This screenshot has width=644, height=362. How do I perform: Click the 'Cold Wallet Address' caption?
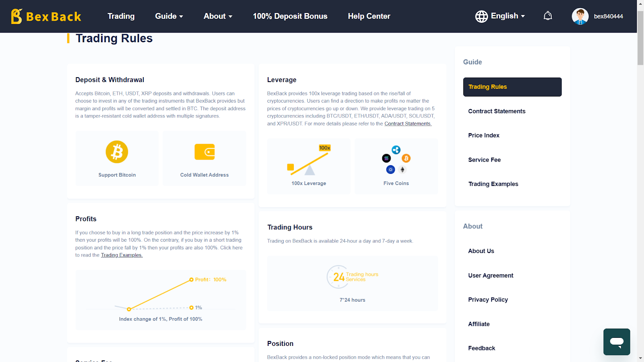[x=204, y=175]
